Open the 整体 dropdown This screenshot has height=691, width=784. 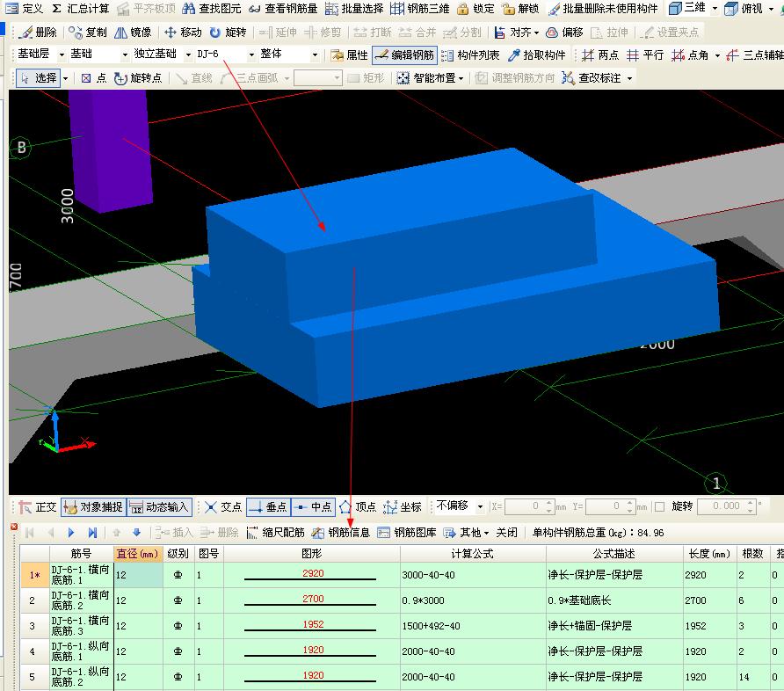click(x=315, y=54)
